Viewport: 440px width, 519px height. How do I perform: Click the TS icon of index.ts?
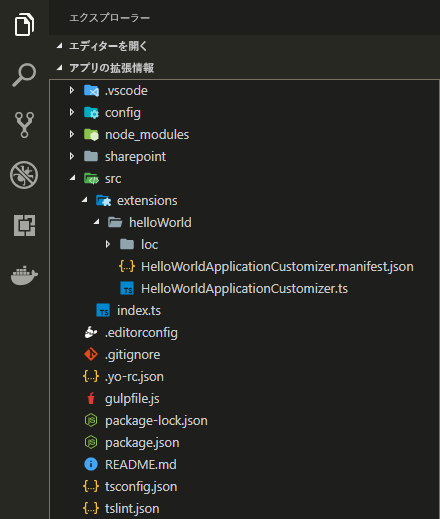(103, 310)
